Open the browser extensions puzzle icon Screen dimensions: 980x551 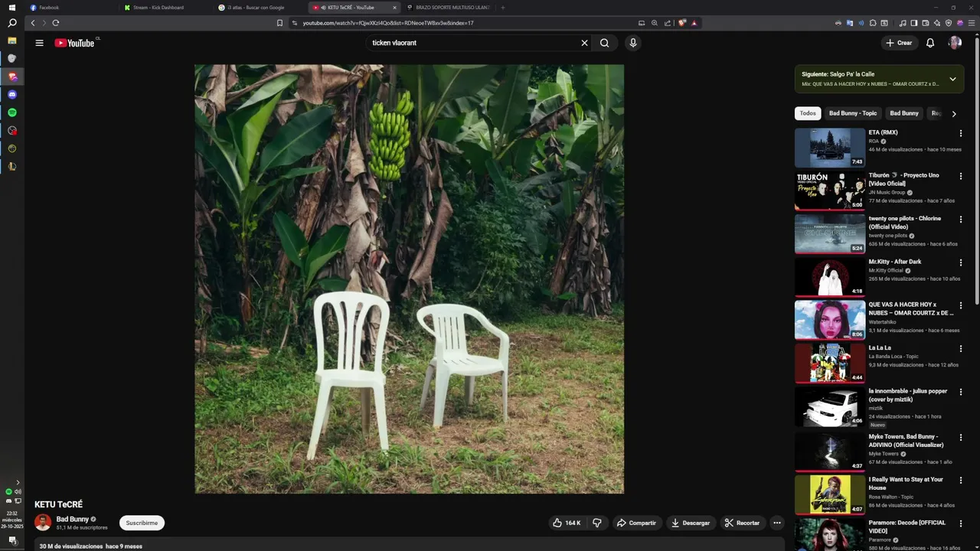pyautogui.click(x=873, y=23)
